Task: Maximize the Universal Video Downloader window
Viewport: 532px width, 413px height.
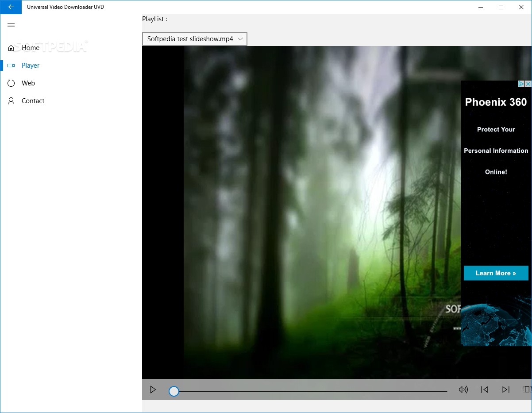Action: coord(501,7)
